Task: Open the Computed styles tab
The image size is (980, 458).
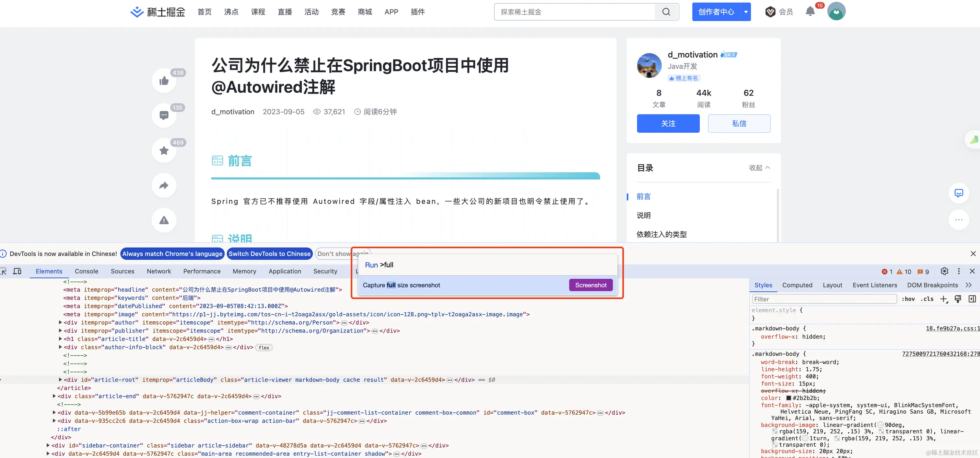Action: pyautogui.click(x=797, y=285)
